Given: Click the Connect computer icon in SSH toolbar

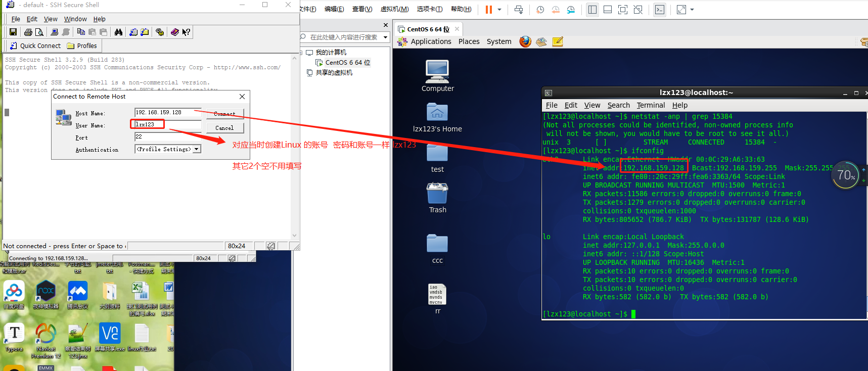Looking at the screenshot, I should point(55,32).
